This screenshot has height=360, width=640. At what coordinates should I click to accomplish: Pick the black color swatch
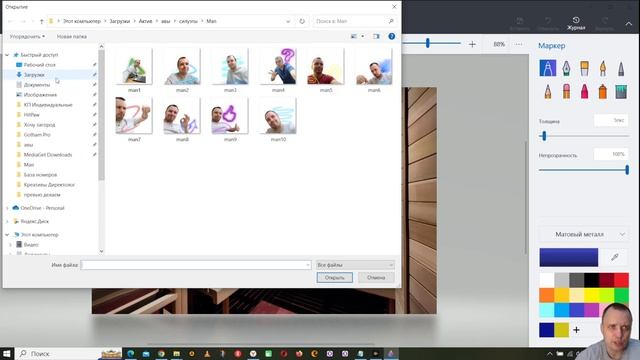591,280
